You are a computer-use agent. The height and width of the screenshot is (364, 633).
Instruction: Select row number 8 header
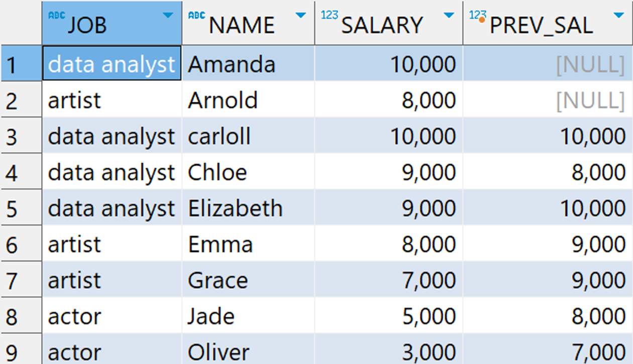tap(21, 316)
